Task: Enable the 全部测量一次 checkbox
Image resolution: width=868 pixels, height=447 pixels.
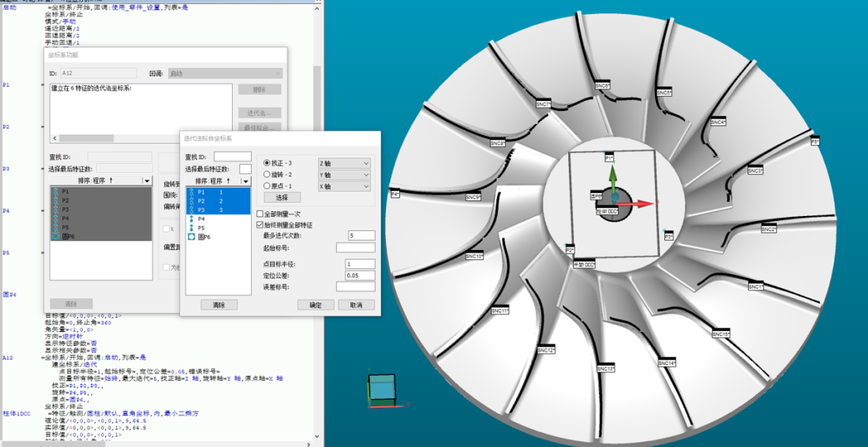Action: 260,214
